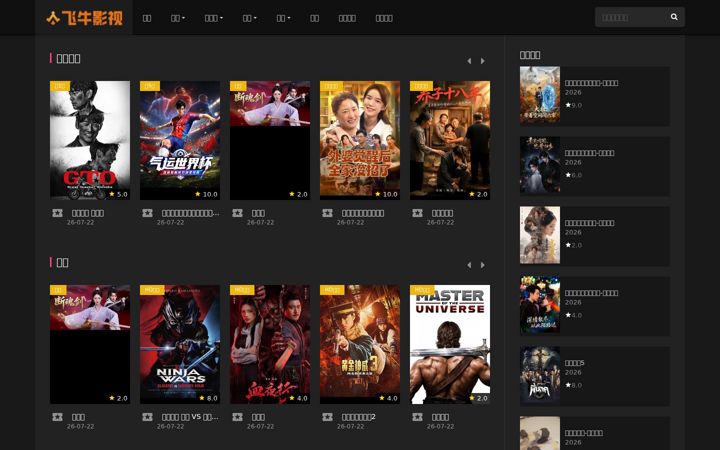Open sidebar thumbnail of item rated 6.0
Image resolution: width=720 pixels, height=450 pixels.
click(540, 165)
